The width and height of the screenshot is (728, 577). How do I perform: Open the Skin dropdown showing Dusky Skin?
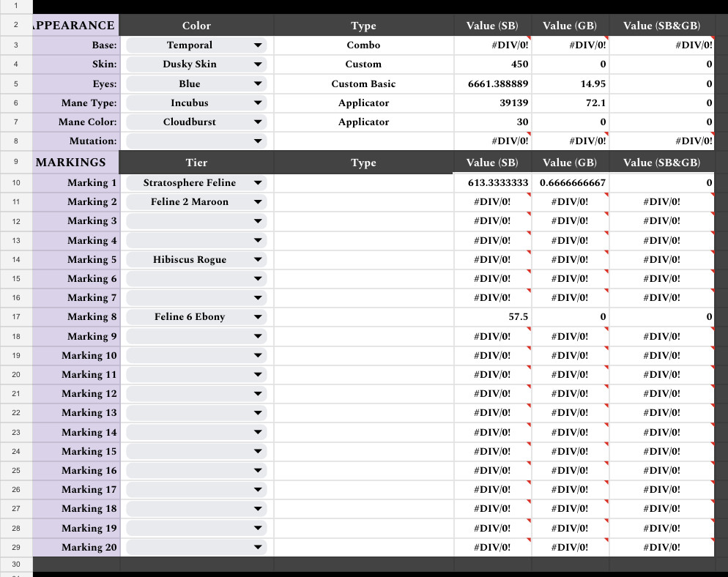(x=196, y=64)
